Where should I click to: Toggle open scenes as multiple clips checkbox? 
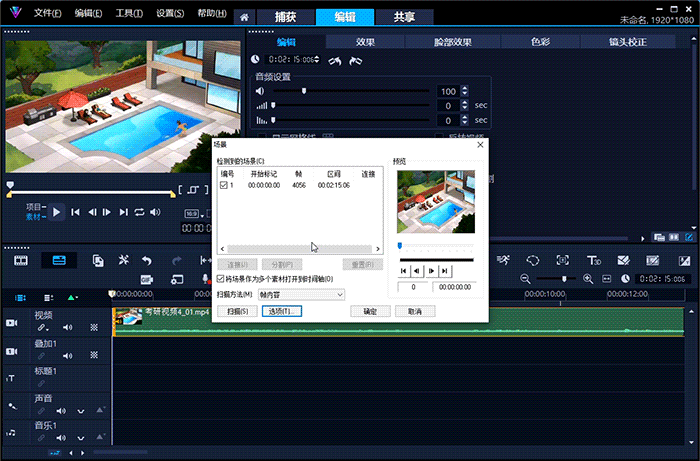click(221, 279)
